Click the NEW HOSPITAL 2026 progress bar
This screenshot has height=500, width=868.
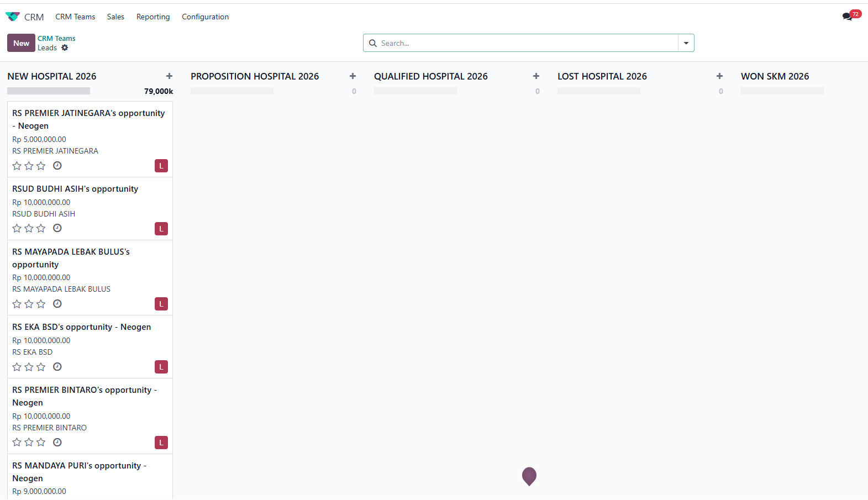[x=49, y=91]
